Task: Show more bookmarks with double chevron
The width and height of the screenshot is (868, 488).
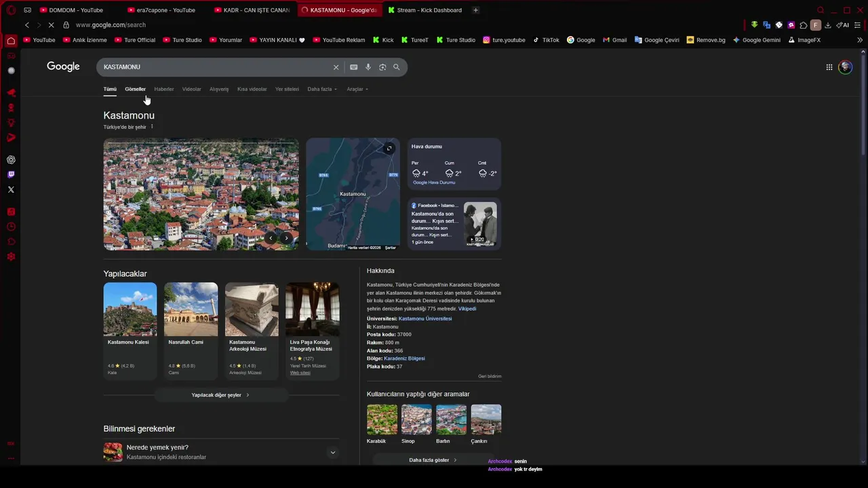Action: click(860, 40)
